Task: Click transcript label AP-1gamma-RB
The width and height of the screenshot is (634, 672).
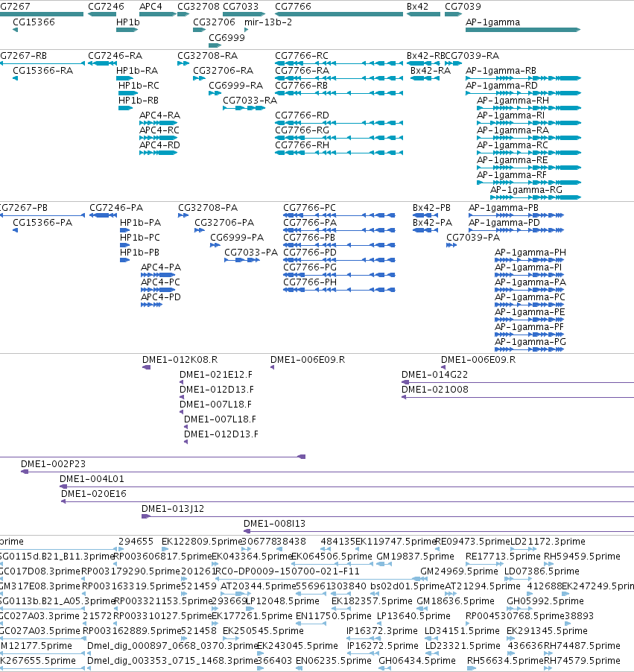Action: pyautogui.click(x=501, y=70)
